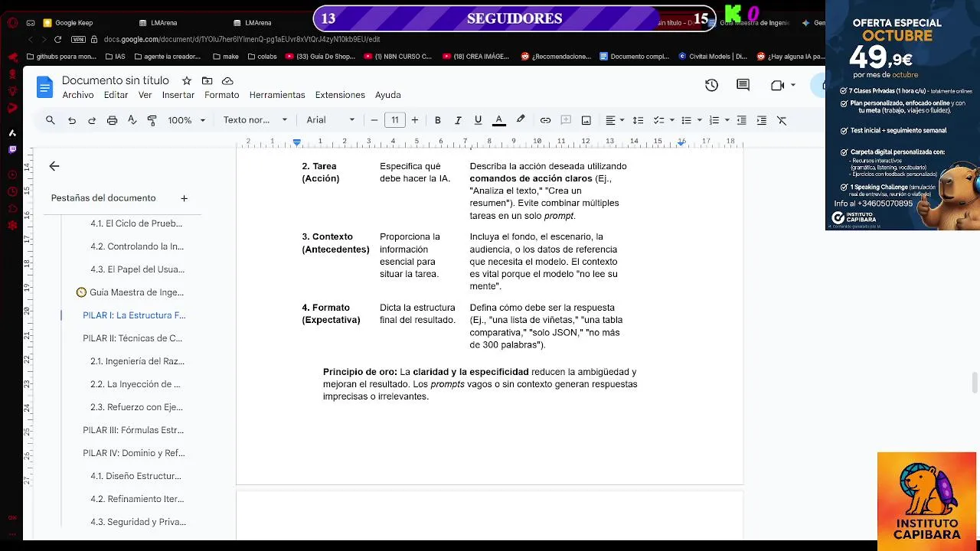980x551 pixels.
Task: Open the numbered list options arrow
Action: (727, 120)
